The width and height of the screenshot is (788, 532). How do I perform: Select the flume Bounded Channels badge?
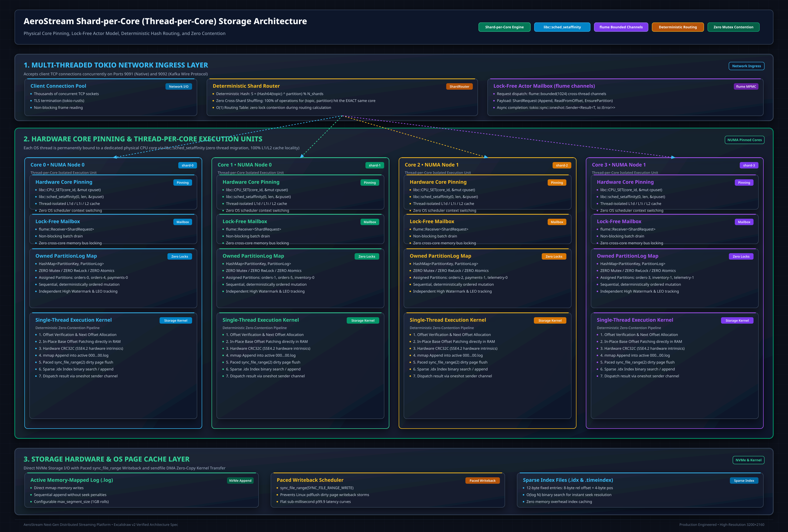click(x=621, y=27)
